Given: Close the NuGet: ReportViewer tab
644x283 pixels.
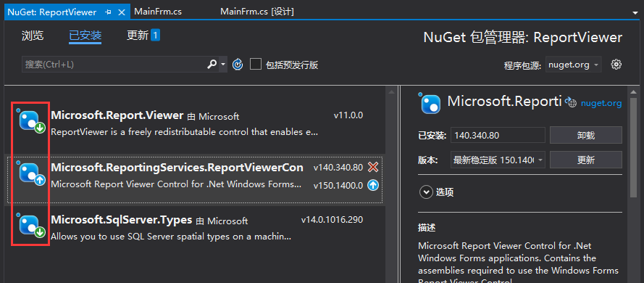Looking at the screenshot, I should tap(122, 12).
